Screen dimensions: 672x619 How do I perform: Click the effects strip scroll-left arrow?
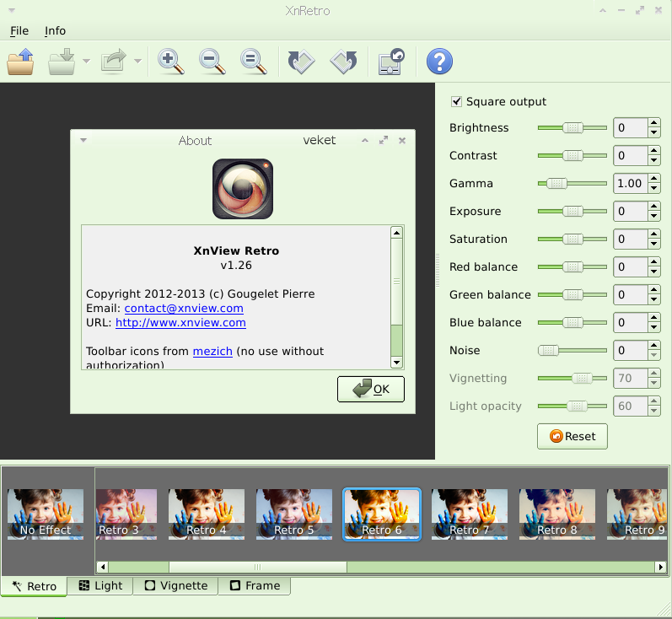point(102,567)
